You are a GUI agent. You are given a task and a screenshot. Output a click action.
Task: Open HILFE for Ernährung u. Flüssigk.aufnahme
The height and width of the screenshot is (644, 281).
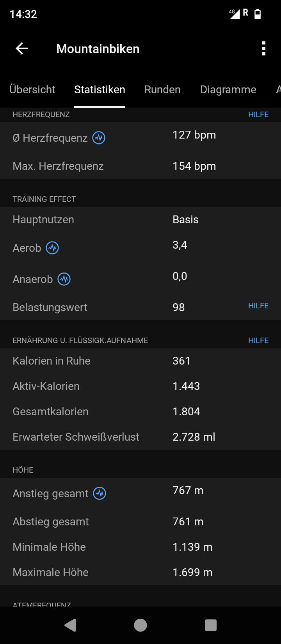tap(258, 340)
